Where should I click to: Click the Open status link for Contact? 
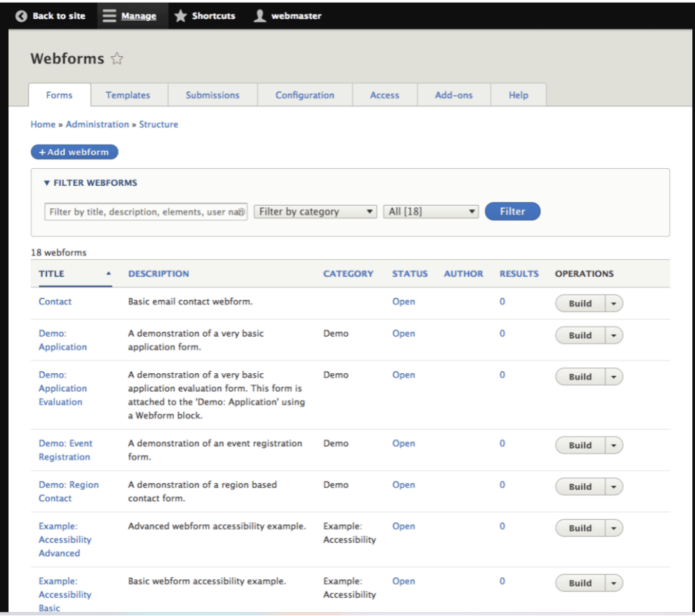point(403,301)
